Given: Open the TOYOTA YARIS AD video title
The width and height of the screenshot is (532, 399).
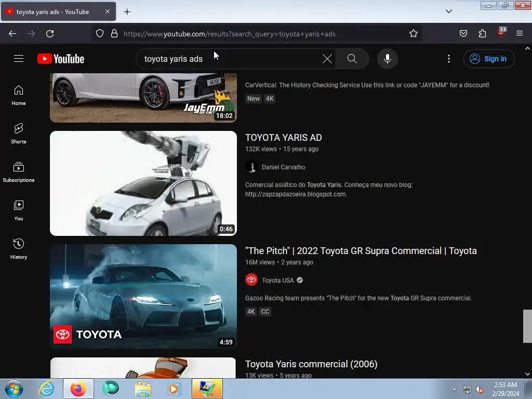Looking at the screenshot, I should click(x=283, y=137).
